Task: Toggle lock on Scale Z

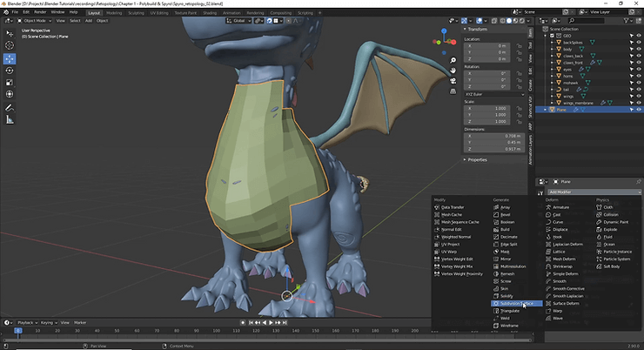Action: 520,122
